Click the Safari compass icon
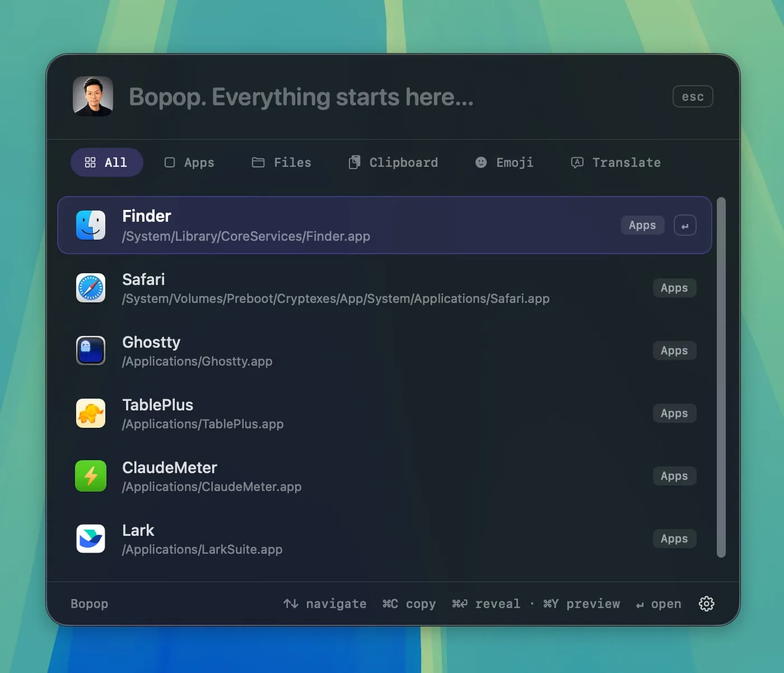Viewport: 784px width, 673px height. (x=91, y=288)
